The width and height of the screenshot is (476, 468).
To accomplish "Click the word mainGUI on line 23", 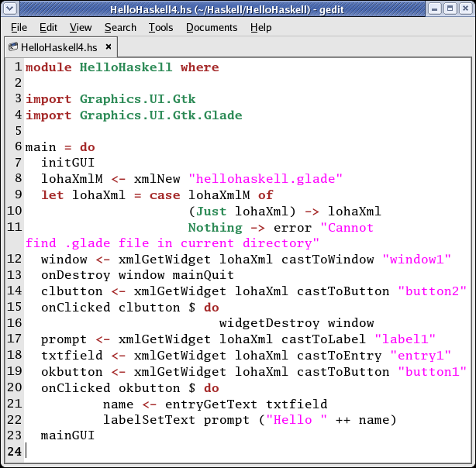I will pyautogui.click(x=67, y=435).
